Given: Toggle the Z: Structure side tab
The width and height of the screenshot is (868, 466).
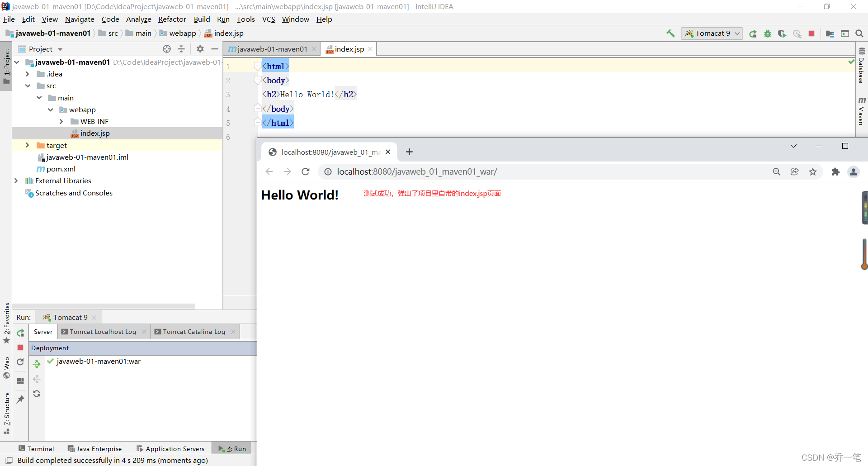Looking at the screenshot, I should (6, 413).
